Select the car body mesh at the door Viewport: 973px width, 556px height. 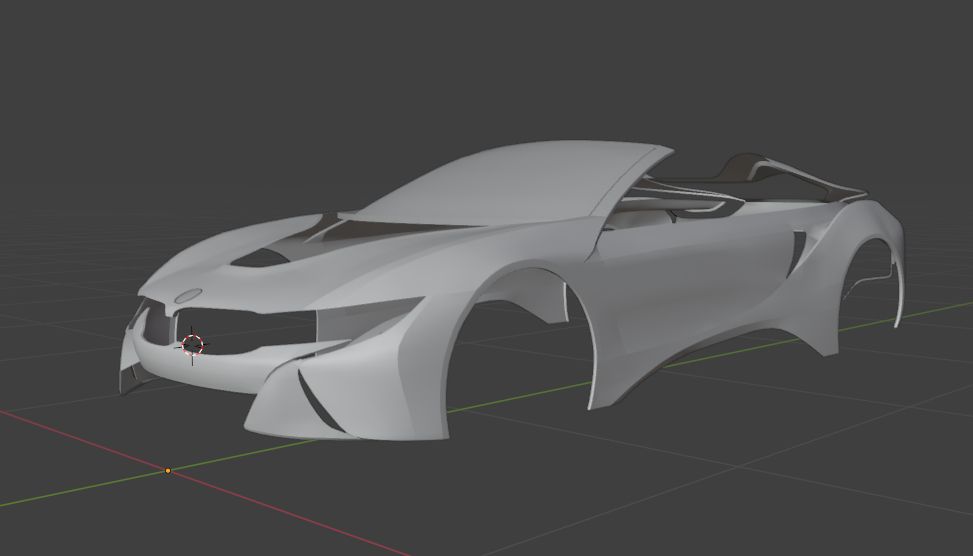(695, 279)
